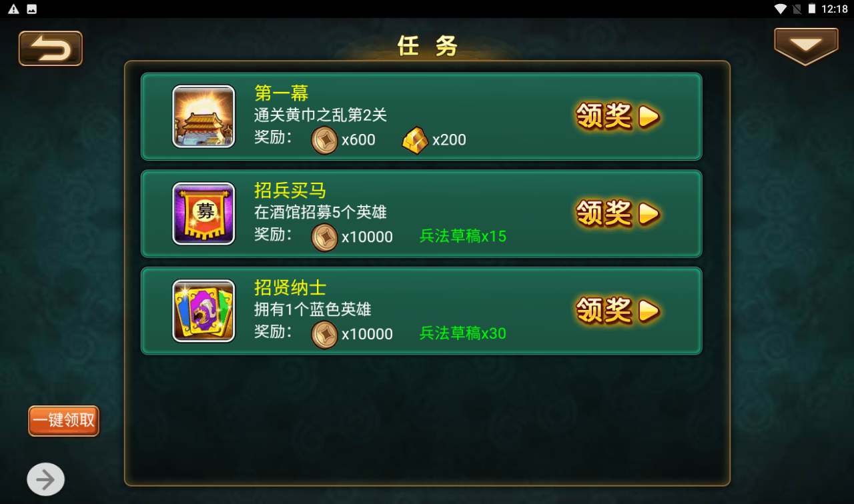Image resolution: width=854 pixels, height=504 pixels.
Task: Tap the coin icon in 招贤纳士 reward
Action: coord(325,335)
